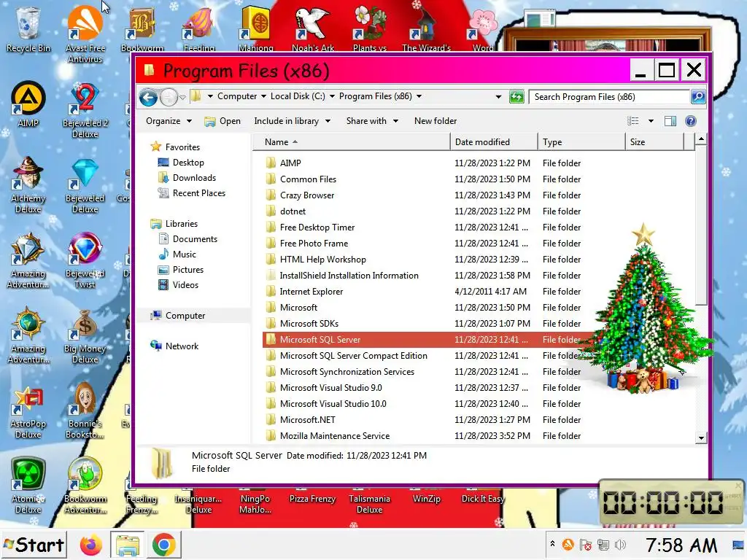Select the HTML Help Workshop folder

coord(323,260)
